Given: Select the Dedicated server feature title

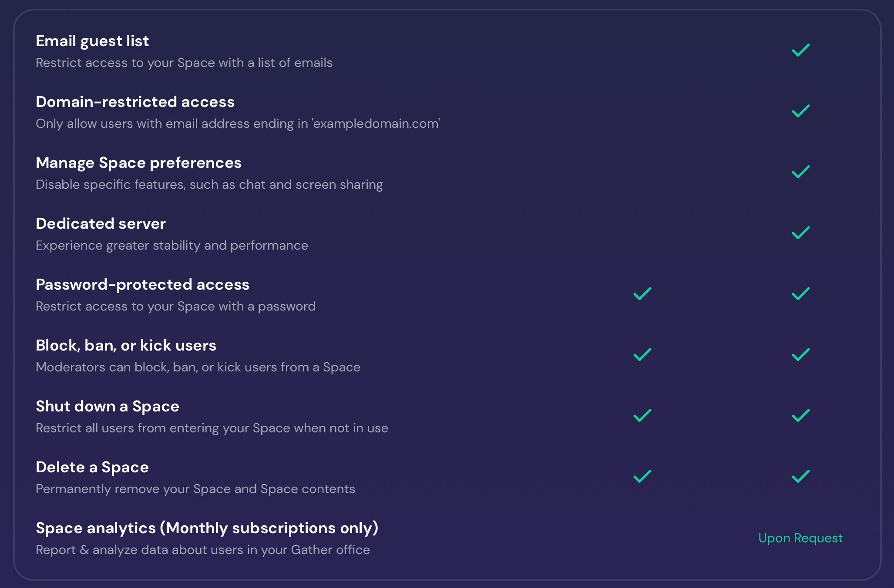Looking at the screenshot, I should click(101, 224).
